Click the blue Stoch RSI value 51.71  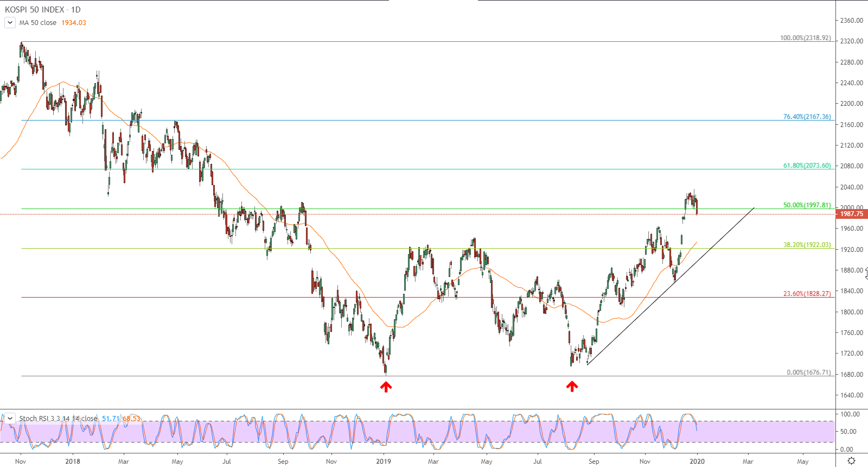pos(111,419)
